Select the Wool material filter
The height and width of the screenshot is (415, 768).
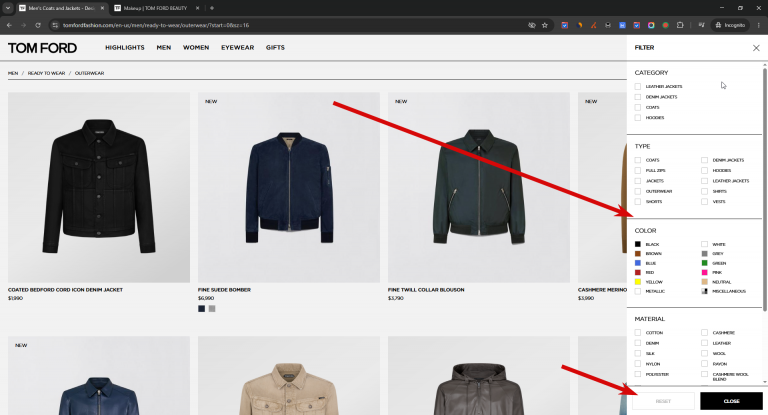coord(704,353)
